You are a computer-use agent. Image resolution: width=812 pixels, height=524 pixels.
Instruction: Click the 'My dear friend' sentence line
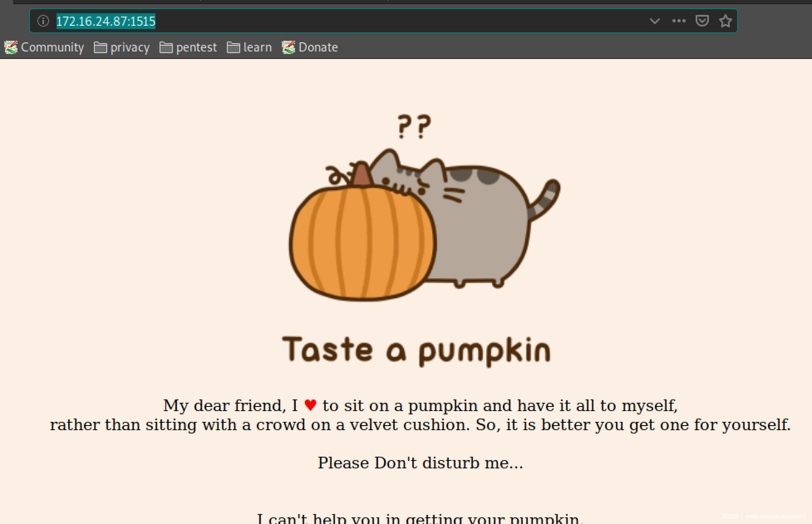420,406
